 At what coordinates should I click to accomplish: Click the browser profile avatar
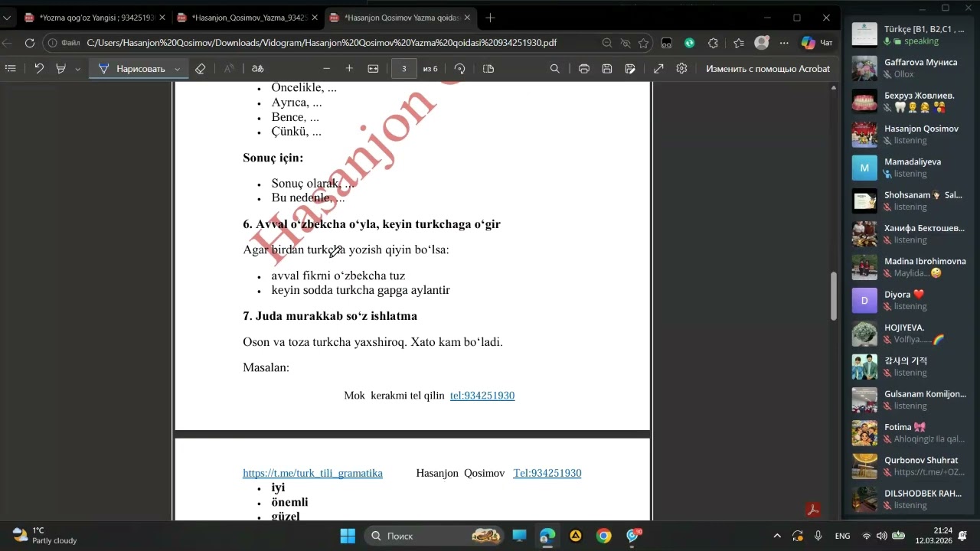[761, 43]
